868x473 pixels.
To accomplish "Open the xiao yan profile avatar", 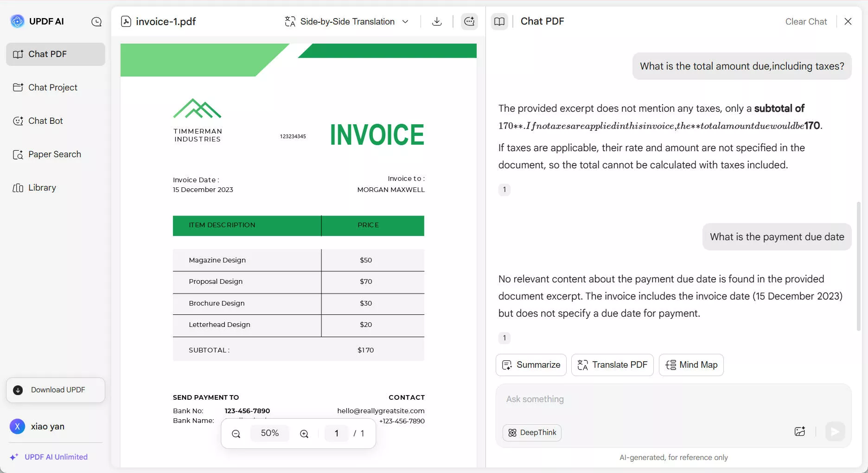I will [x=17, y=426].
